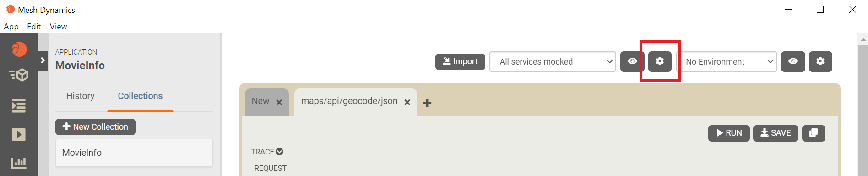Open the No Environment dropdown

click(x=727, y=61)
